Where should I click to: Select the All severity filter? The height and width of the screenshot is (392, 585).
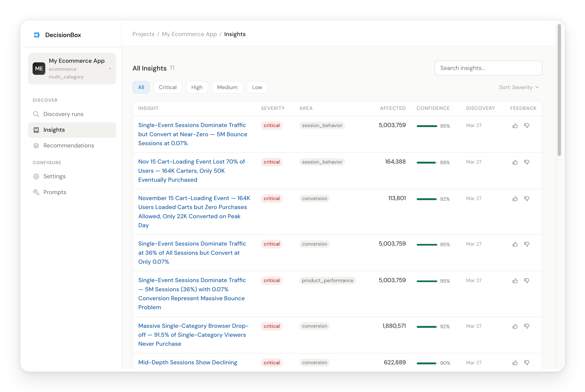[141, 87]
